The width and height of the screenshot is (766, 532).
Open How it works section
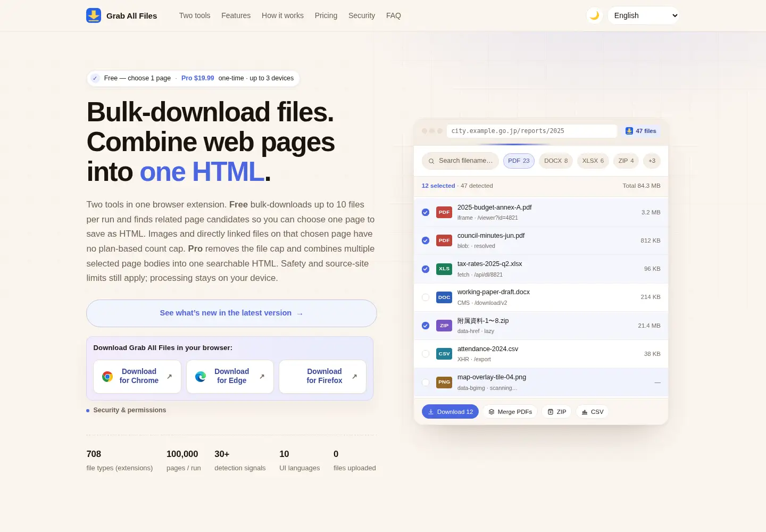282,15
